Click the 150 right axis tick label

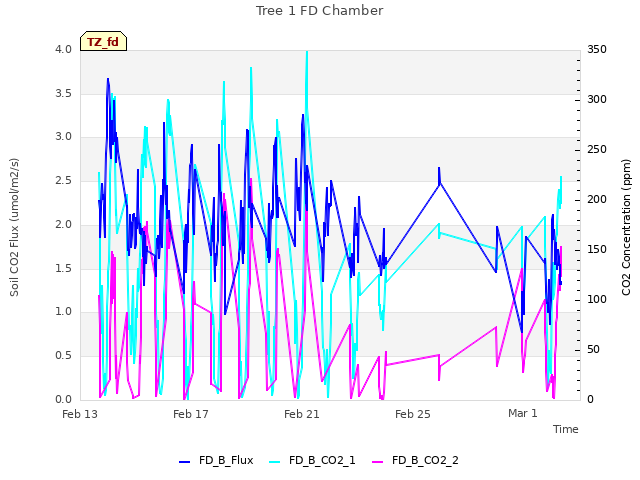(x=597, y=250)
